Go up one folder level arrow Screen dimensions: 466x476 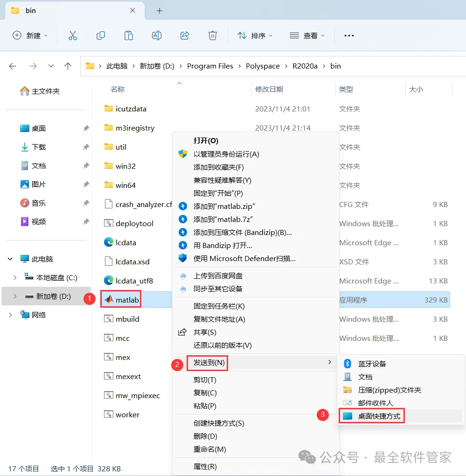click(68, 66)
